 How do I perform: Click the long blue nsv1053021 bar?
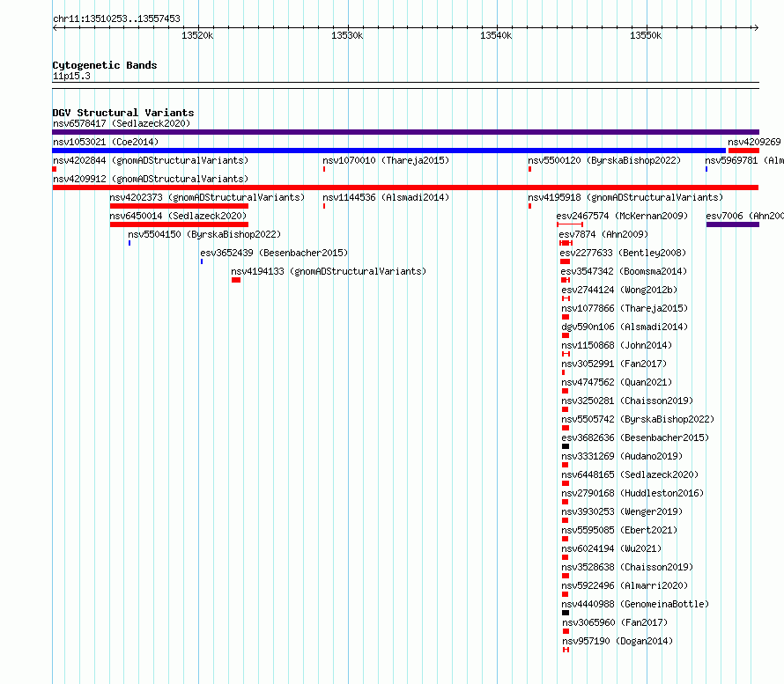(x=389, y=151)
